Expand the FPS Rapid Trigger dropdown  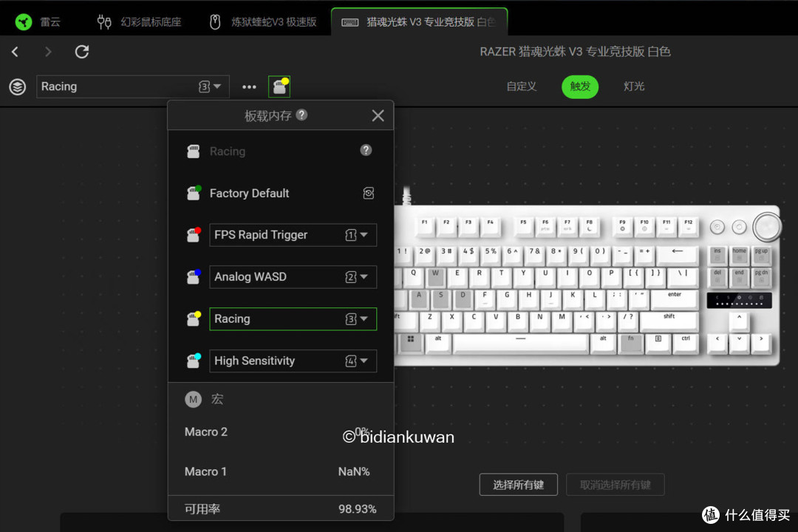[x=293, y=235]
